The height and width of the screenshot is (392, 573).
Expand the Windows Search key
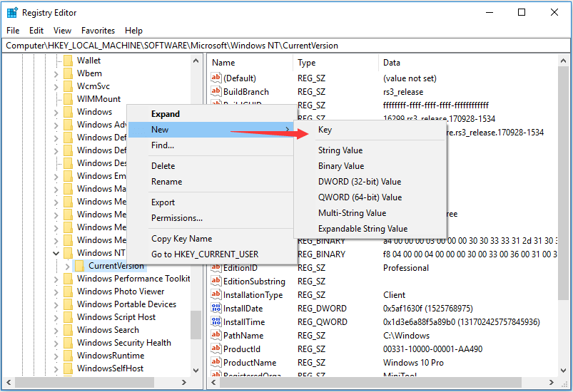click(x=56, y=331)
